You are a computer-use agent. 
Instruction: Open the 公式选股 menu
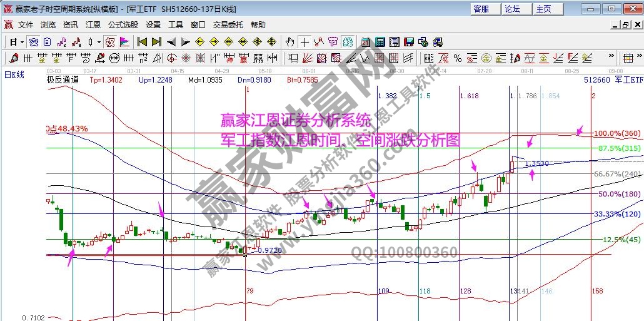click(123, 25)
